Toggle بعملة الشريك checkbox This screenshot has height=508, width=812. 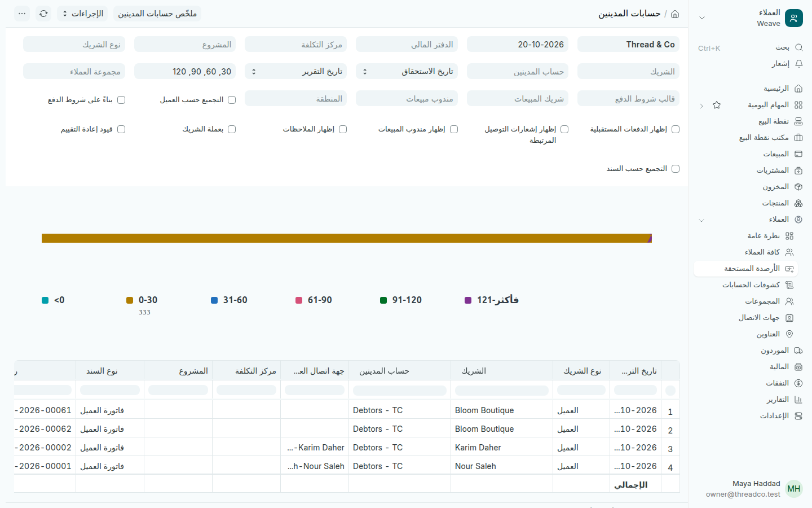[x=232, y=129]
